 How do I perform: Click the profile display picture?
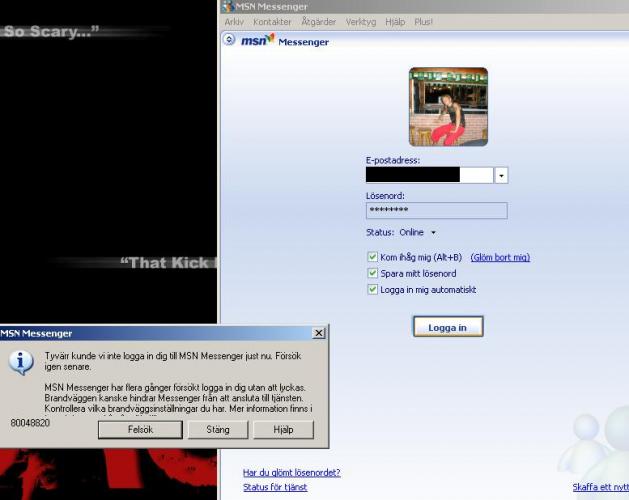click(x=448, y=107)
